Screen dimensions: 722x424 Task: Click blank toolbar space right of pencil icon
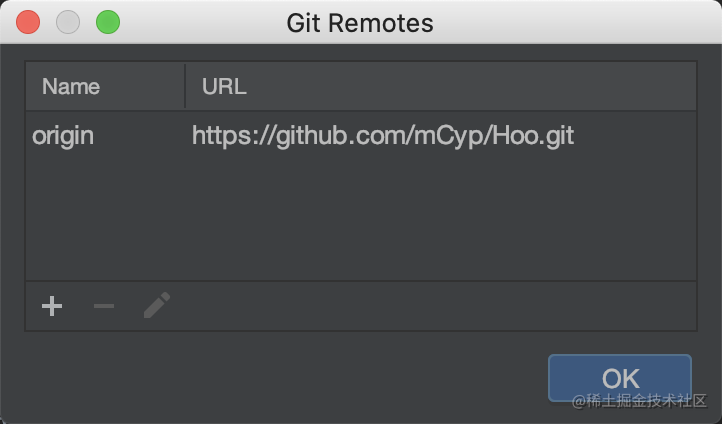pos(433,306)
